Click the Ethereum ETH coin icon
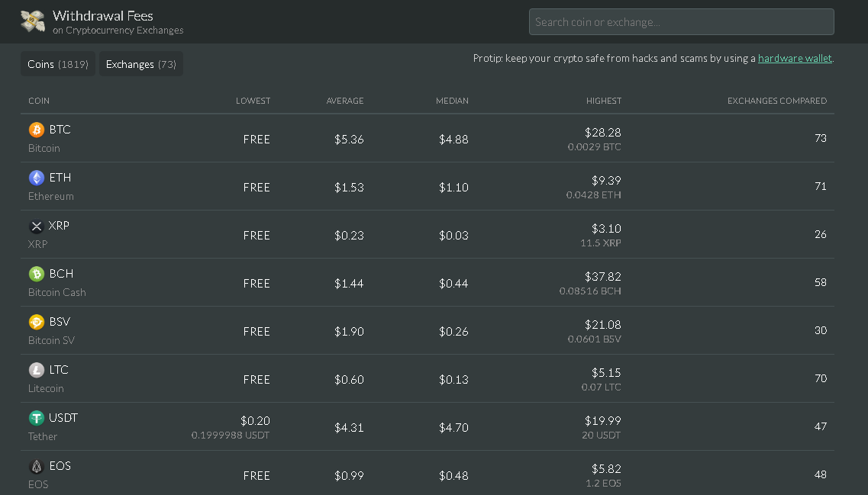Viewport: 868px width, 495px height. pyautogui.click(x=37, y=178)
